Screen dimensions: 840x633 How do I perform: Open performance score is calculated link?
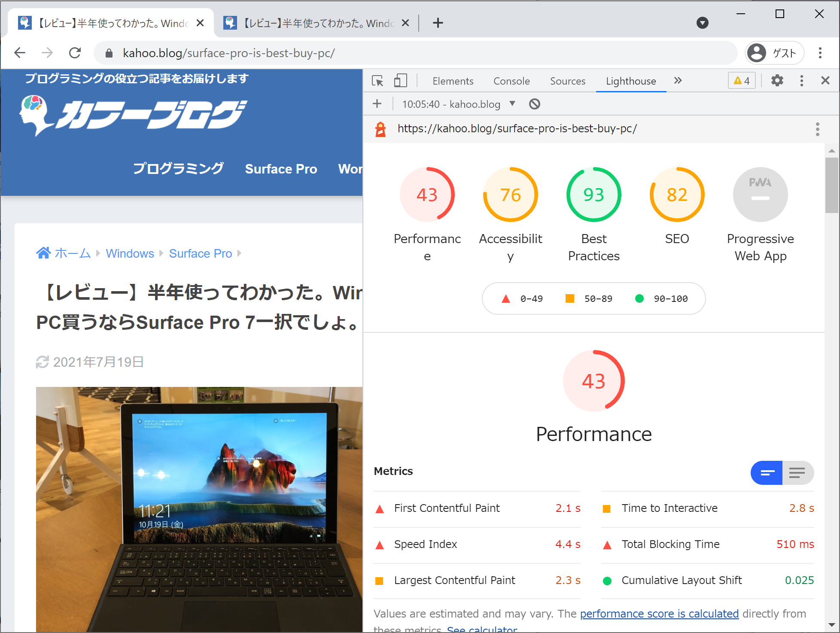pos(659,614)
